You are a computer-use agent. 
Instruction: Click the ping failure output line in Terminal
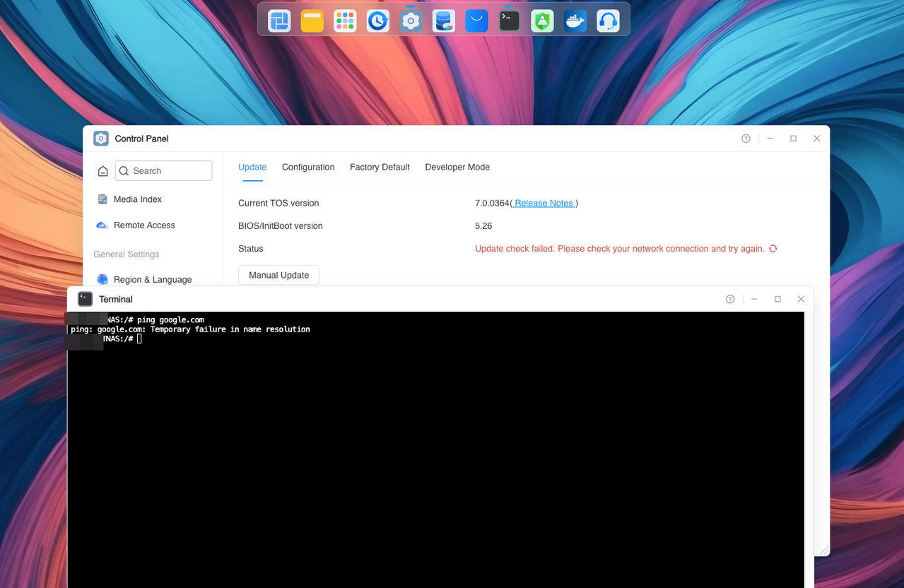[190, 329]
